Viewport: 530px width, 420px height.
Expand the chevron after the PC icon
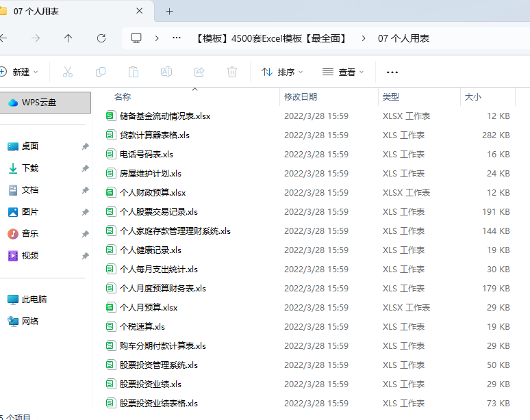157,38
